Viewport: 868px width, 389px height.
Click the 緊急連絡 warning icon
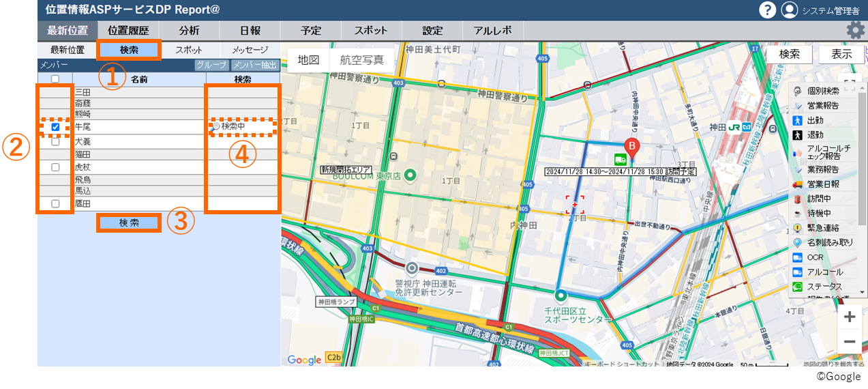[797, 228]
